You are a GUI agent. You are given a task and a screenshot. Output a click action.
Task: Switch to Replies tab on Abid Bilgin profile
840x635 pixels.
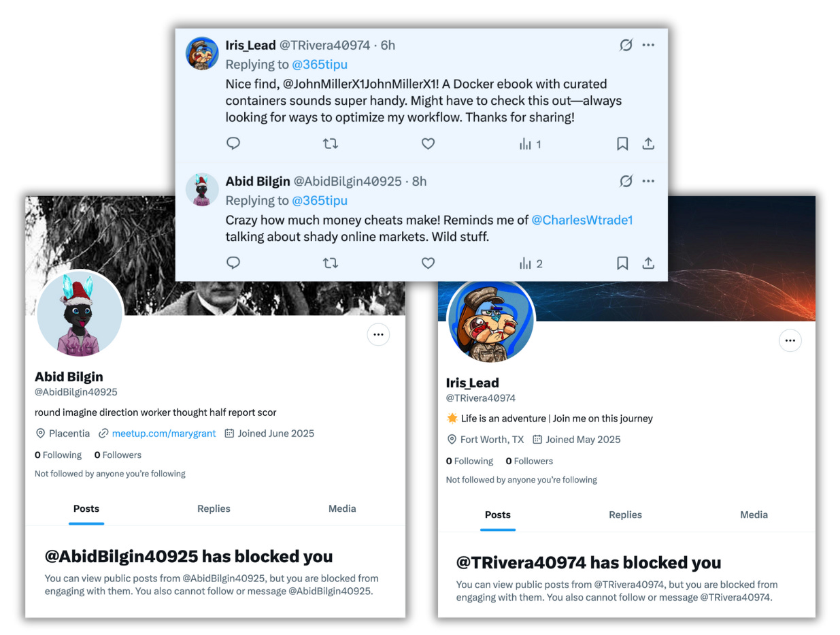point(214,508)
